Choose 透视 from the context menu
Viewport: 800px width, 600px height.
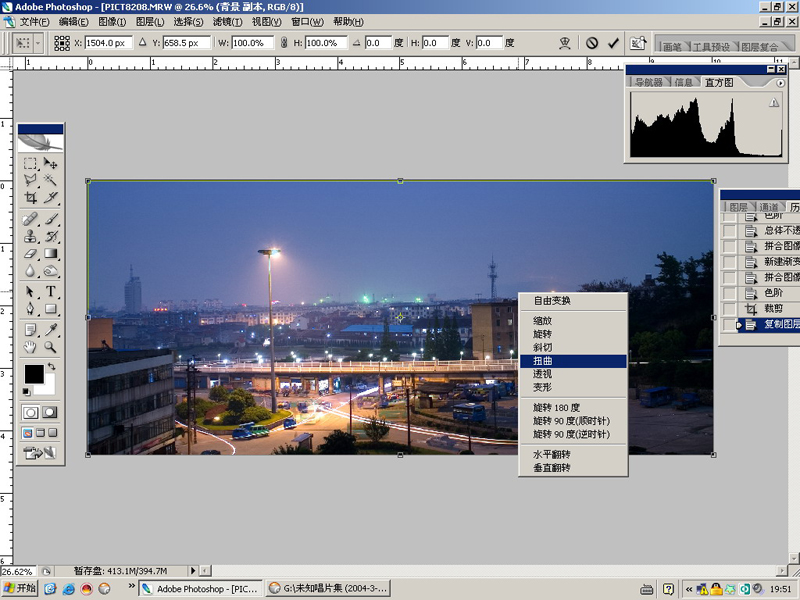573,374
